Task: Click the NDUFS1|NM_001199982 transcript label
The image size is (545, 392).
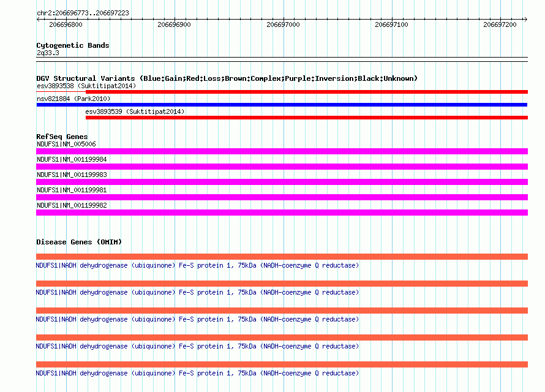Action: click(72, 205)
